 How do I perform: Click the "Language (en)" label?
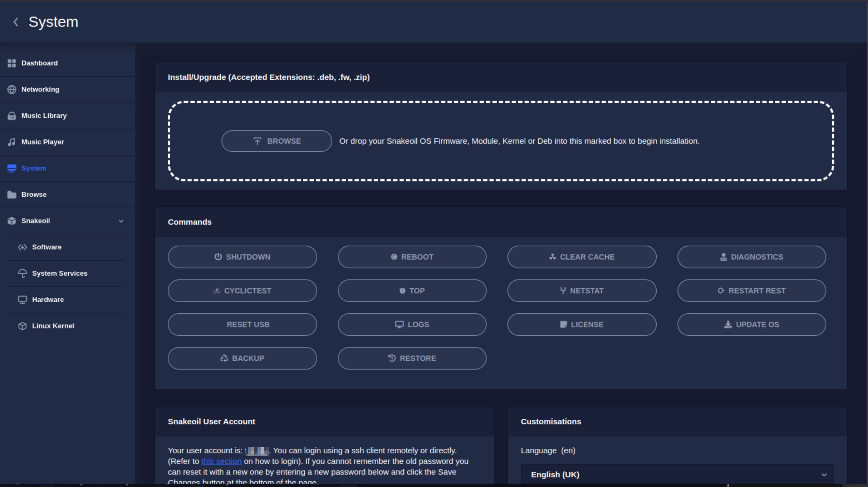coord(548,451)
